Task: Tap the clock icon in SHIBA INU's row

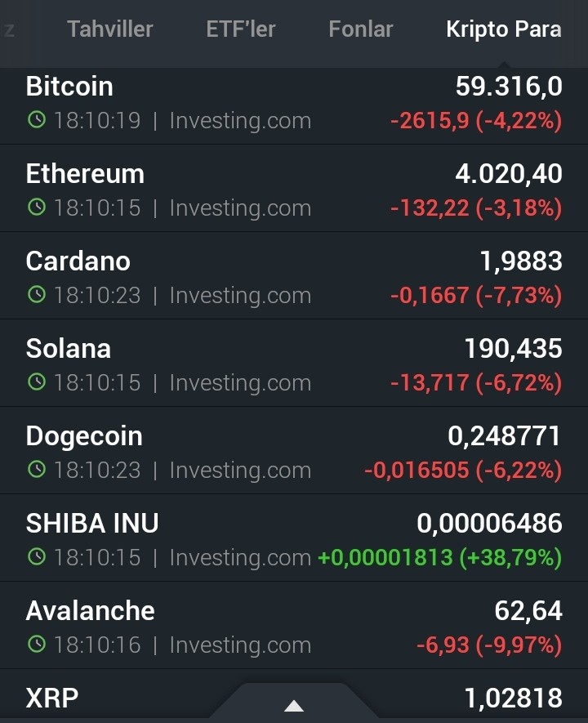Action: [x=37, y=556]
